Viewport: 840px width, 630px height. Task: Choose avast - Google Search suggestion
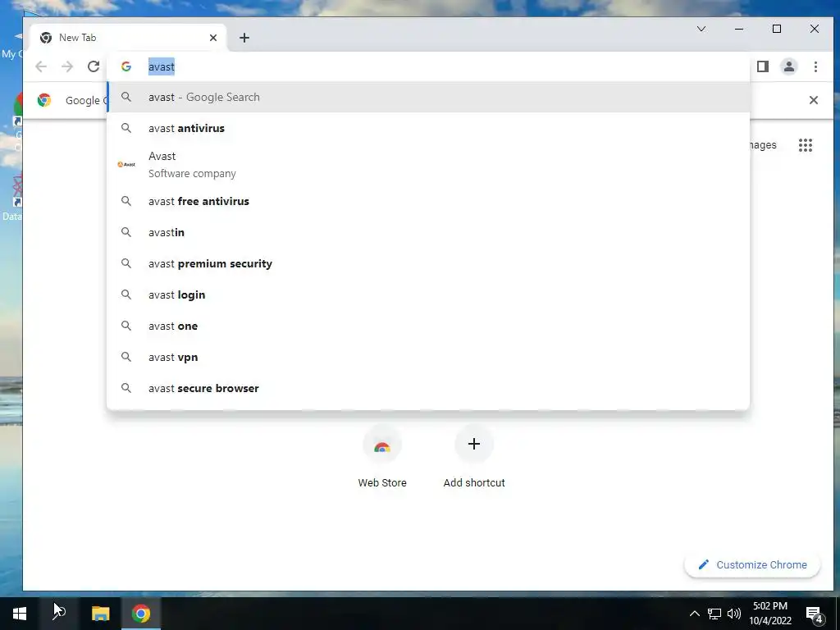tap(428, 97)
